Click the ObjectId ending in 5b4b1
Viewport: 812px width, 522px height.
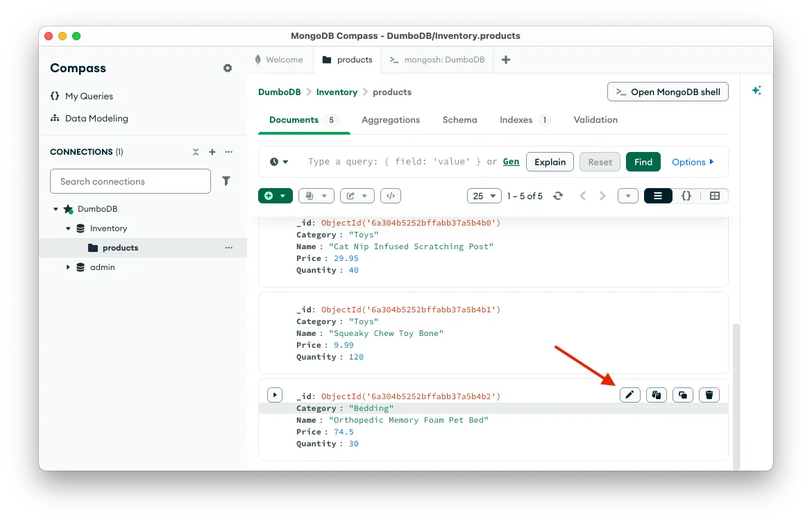tap(411, 309)
